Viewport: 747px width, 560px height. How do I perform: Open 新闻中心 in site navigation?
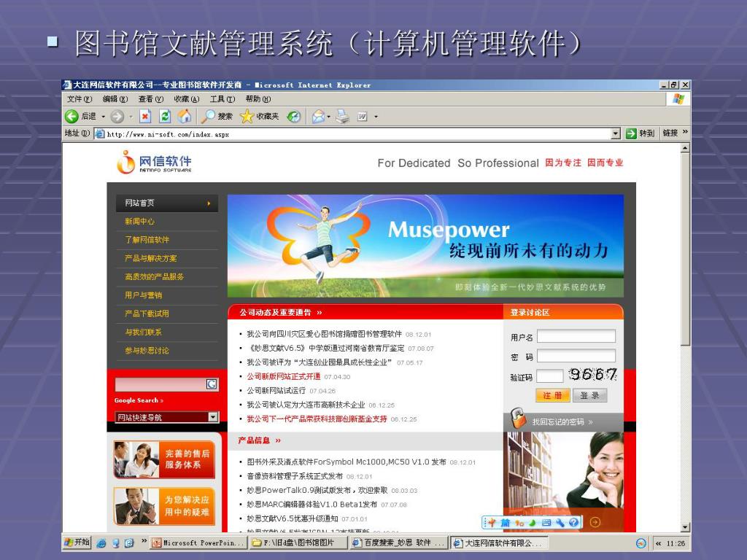[139, 222]
